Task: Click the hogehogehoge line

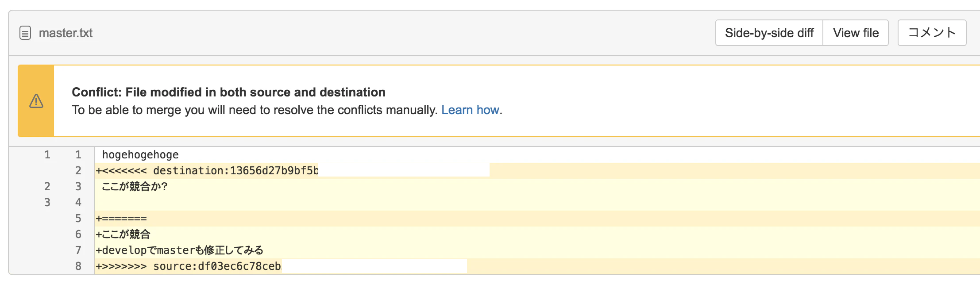Action: (x=537, y=155)
